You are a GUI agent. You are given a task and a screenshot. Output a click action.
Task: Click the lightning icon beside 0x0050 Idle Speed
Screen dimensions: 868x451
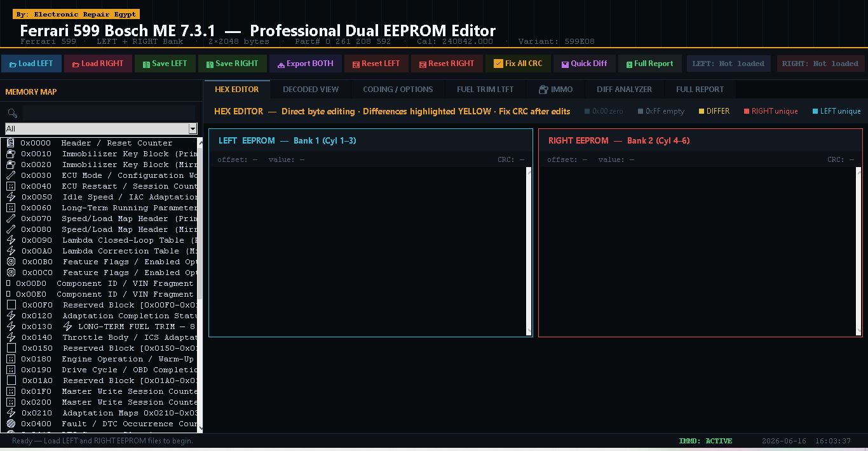(11, 197)
